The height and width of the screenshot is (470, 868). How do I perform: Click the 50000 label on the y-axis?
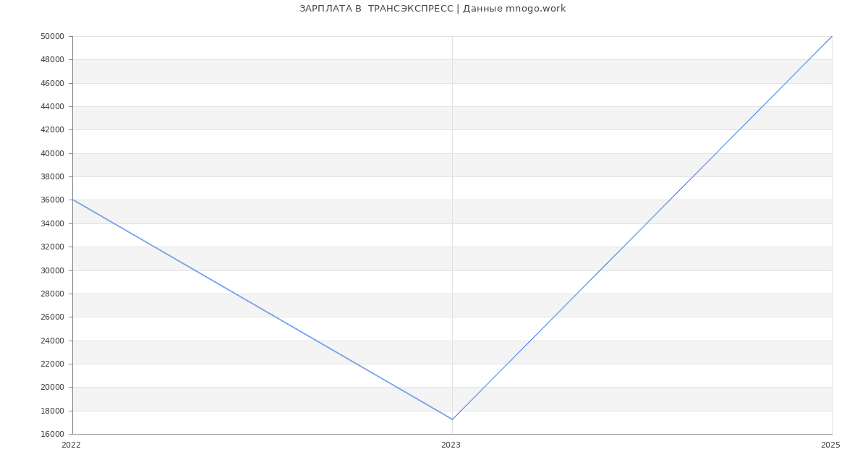[x=53, y=37]
